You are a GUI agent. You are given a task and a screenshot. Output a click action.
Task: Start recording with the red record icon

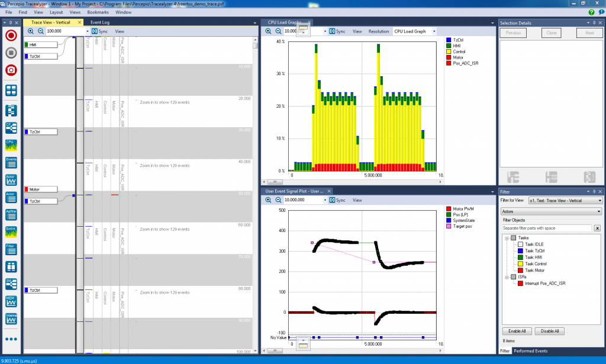[x=11, y=36]
